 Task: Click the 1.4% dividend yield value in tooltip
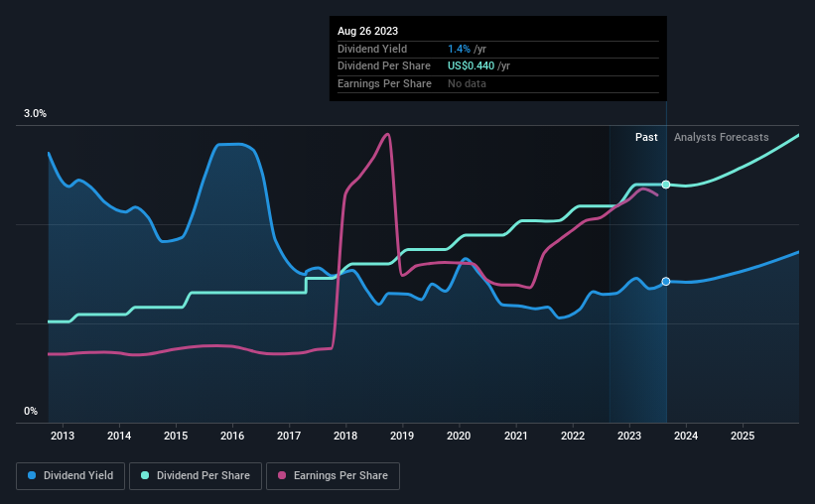tap(459, 49)
